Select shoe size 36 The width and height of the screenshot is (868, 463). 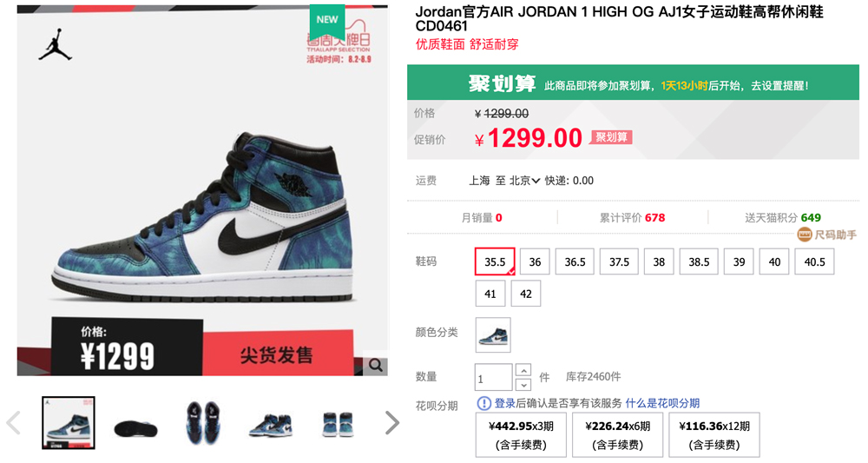click(535, 261)
